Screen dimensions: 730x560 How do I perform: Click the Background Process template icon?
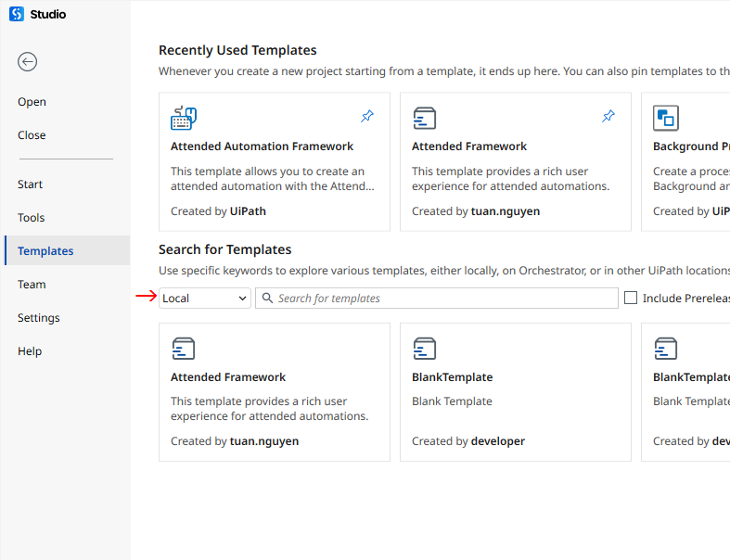[666, 118]
